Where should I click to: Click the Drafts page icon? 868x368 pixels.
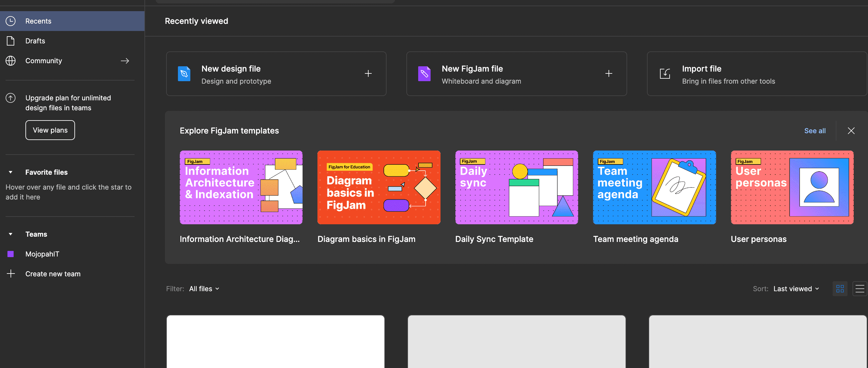coord(11,41)
